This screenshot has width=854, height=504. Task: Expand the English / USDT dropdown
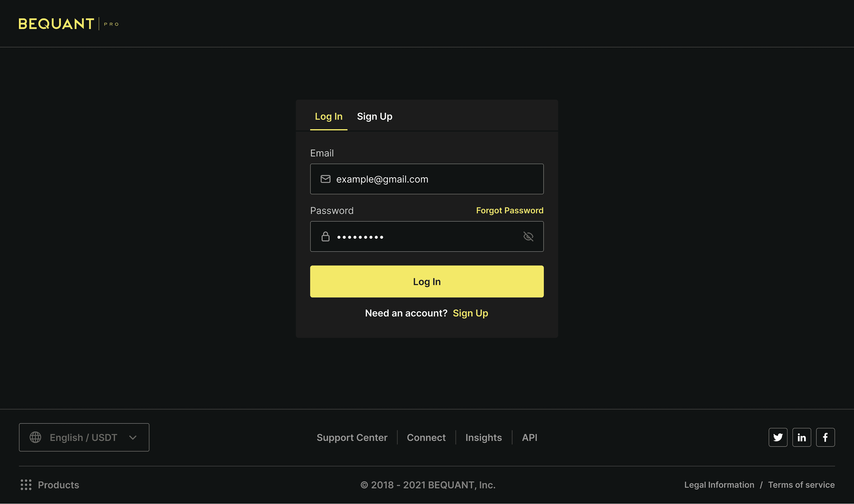[84, 438]
